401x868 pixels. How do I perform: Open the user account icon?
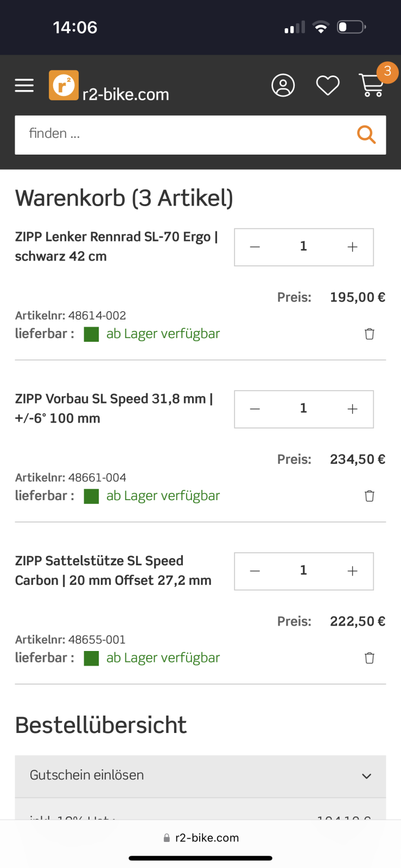coord(283,85)
